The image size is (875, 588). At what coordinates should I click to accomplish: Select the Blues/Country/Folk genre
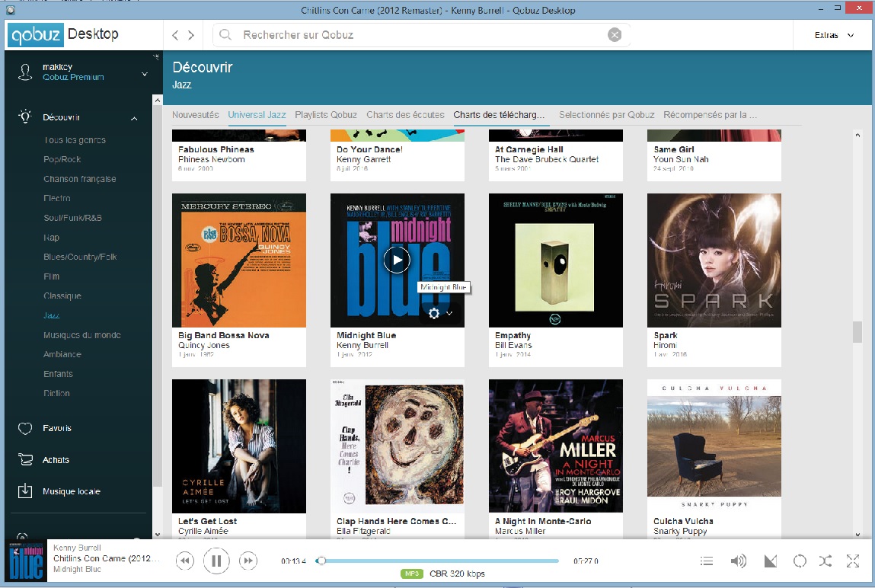80,257
